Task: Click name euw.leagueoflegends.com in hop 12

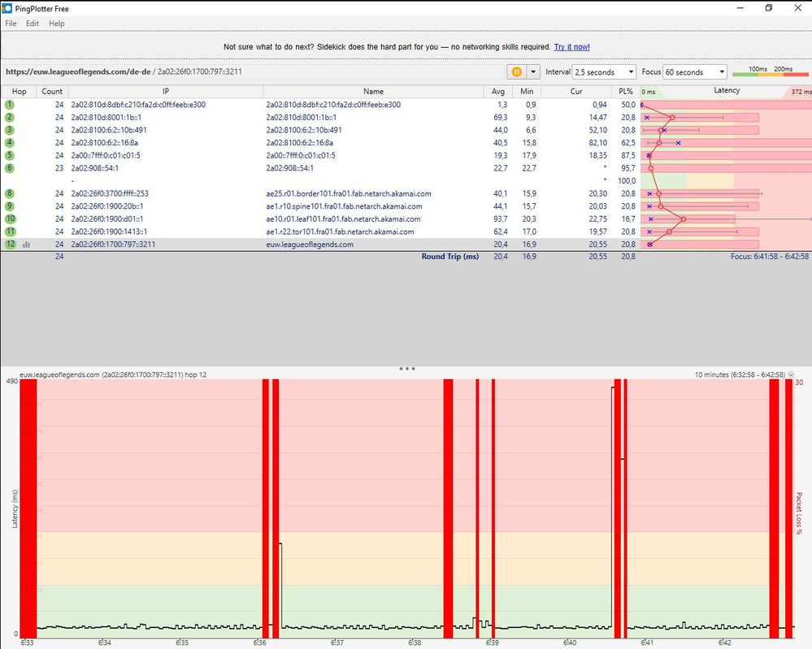Action: [x=310, y=244]
